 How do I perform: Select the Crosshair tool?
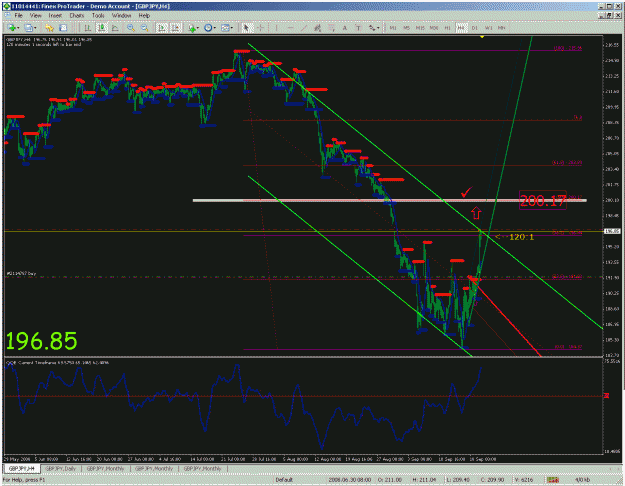[x=260, y=28]
